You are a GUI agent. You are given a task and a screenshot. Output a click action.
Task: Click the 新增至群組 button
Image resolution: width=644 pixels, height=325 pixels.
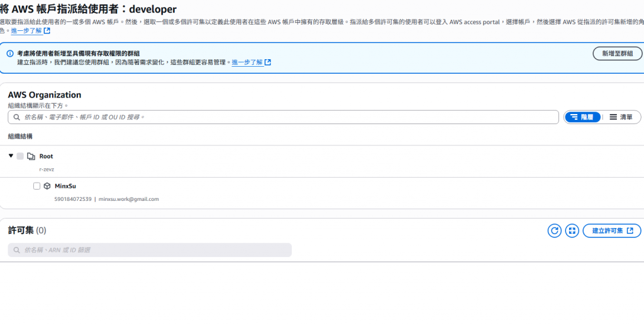618,54
